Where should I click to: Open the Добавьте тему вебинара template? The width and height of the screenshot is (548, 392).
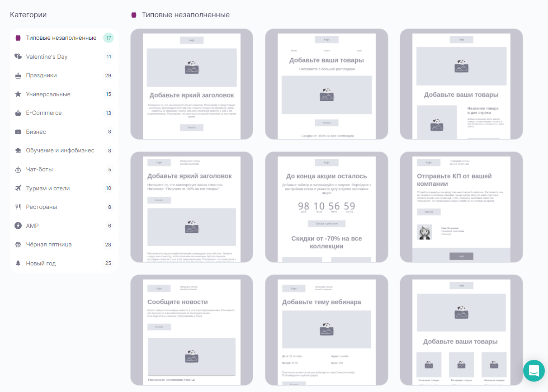click(326, 330)
